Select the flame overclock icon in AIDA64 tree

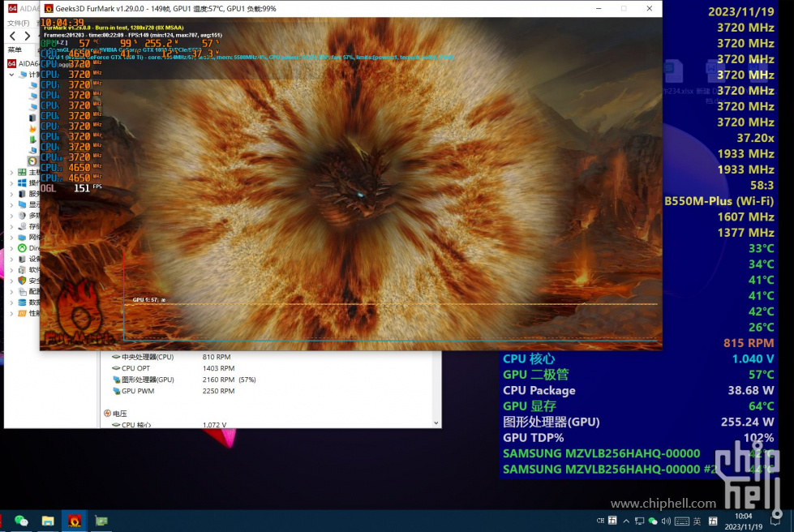[32, 129]
